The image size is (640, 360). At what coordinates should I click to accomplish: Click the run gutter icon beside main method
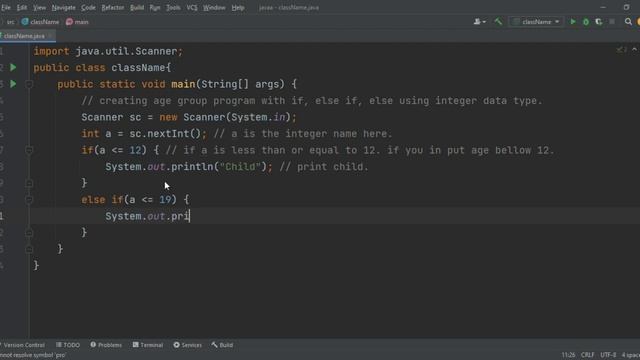[x=13, y=84]
